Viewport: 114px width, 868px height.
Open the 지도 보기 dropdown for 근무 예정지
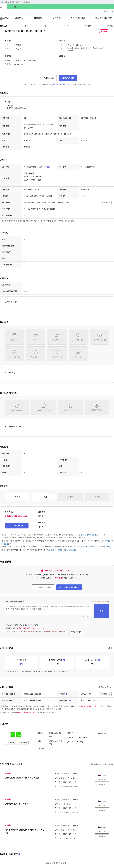pos(106,203)
